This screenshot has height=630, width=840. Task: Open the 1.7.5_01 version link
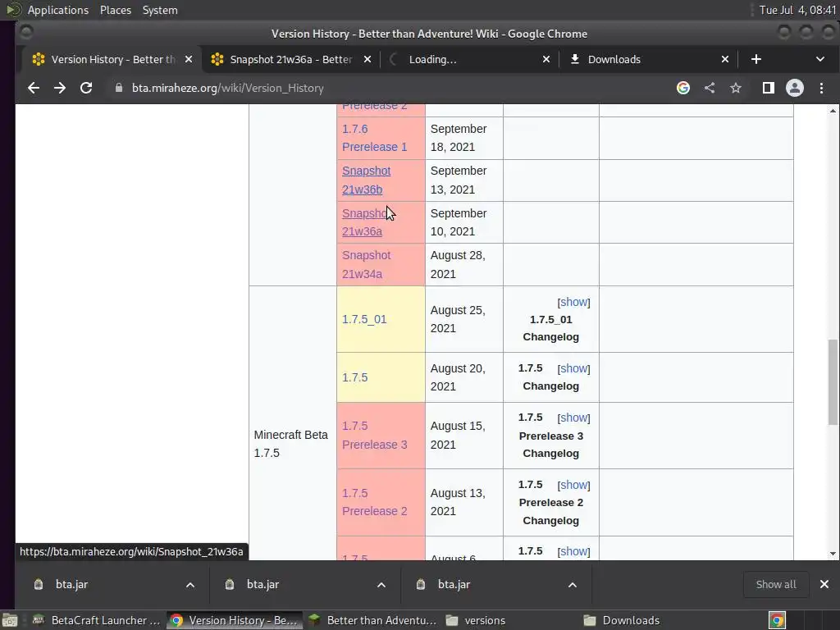(363, 319)
